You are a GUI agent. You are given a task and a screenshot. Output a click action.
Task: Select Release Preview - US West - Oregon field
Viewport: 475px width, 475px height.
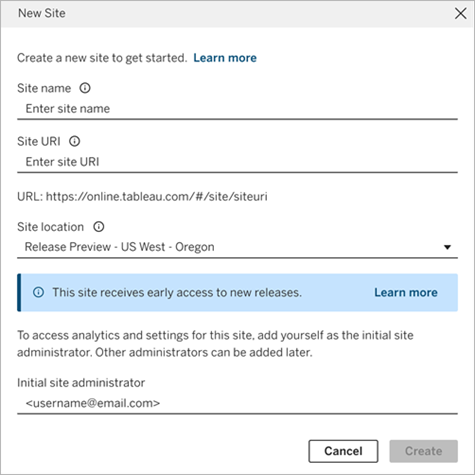click(x=237, y=247)
